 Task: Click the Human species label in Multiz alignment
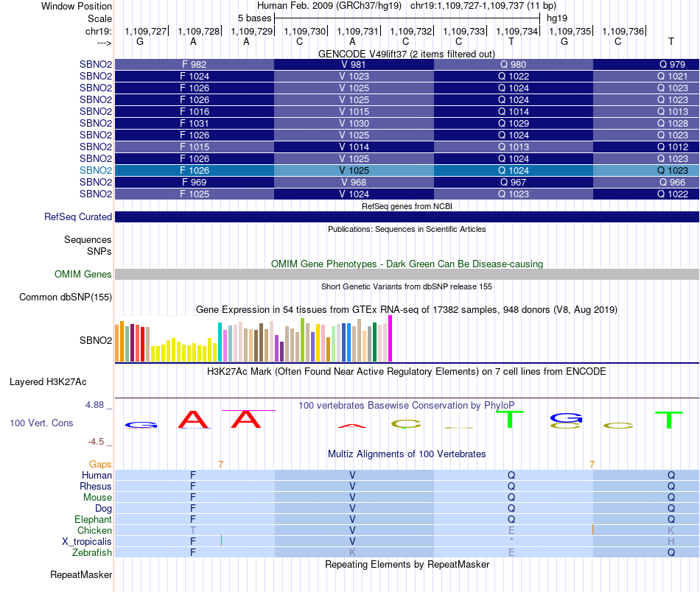tap(97, 476)
